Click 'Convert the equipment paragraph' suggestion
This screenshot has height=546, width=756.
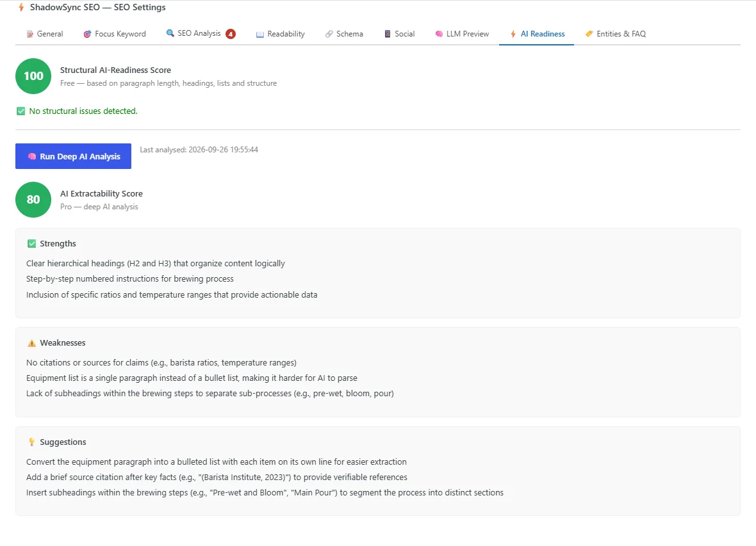[216, 462]
